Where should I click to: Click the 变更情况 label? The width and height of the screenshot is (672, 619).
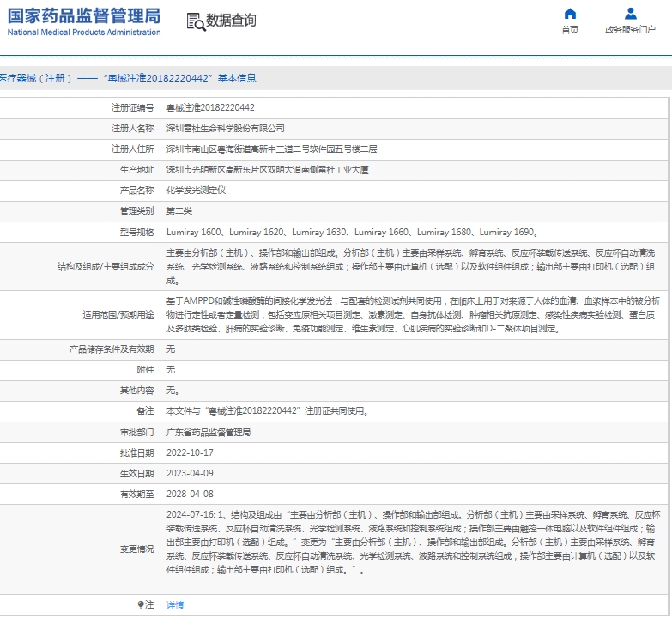point(136,549)
